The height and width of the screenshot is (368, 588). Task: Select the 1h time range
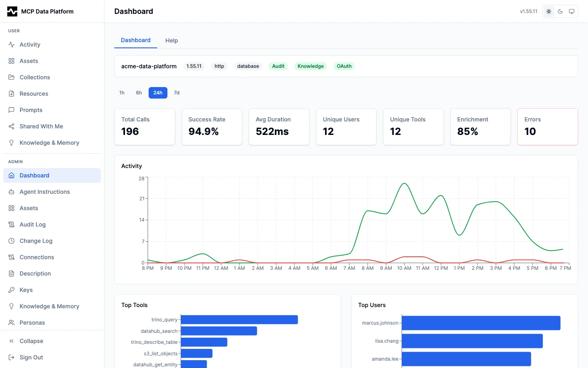click(x=122, y=93)
